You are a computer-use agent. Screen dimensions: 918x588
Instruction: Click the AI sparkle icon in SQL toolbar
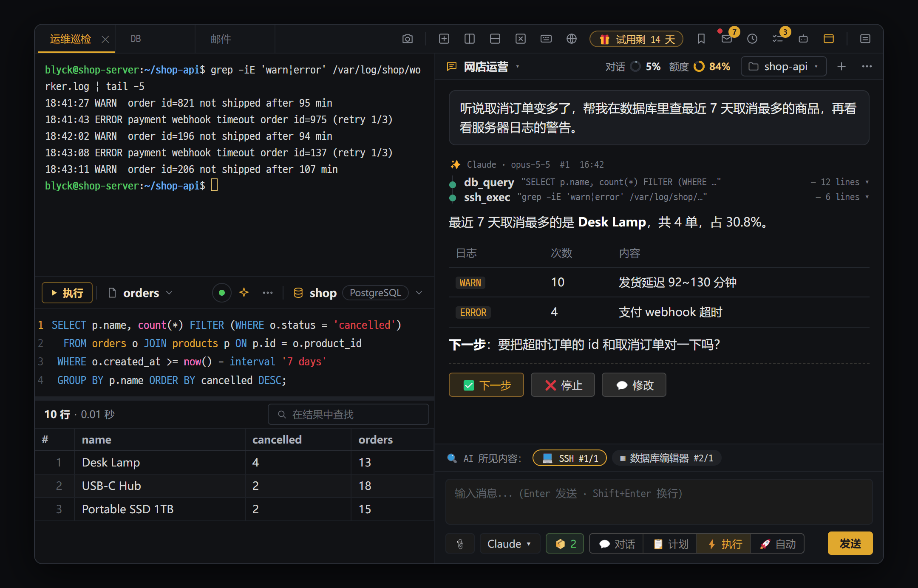tap(244, 293)
